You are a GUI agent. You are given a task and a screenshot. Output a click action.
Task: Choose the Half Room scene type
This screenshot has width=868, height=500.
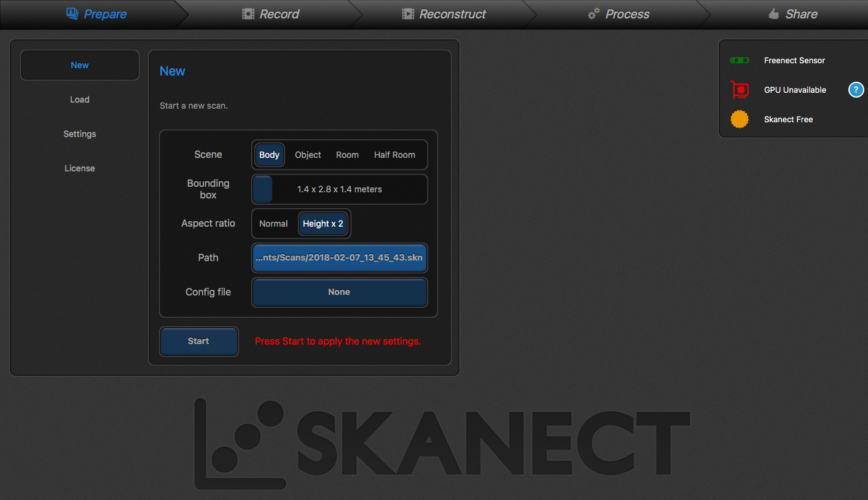394,155
